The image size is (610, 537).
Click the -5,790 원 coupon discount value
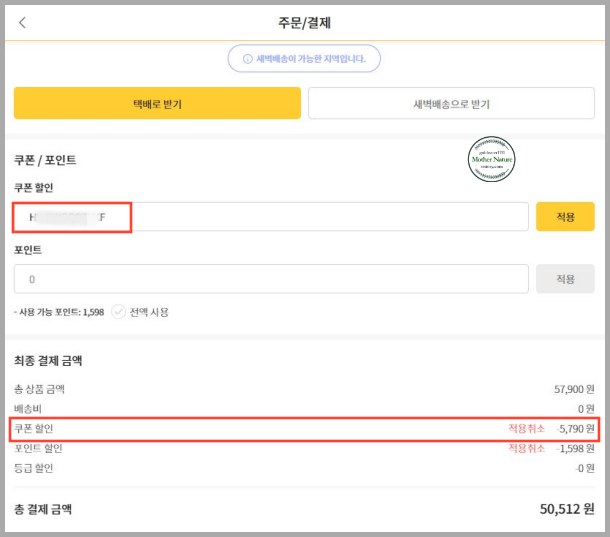[575, 428]
